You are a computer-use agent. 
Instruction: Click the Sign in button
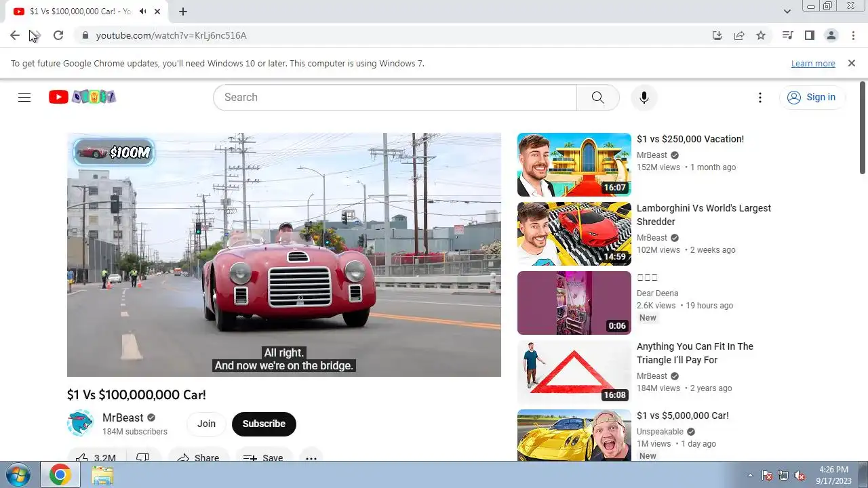pyautogui.click(x=812, y=98)
